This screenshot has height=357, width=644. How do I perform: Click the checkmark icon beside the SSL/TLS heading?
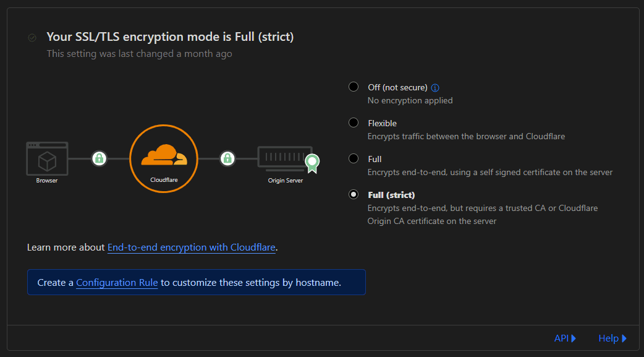32,38
